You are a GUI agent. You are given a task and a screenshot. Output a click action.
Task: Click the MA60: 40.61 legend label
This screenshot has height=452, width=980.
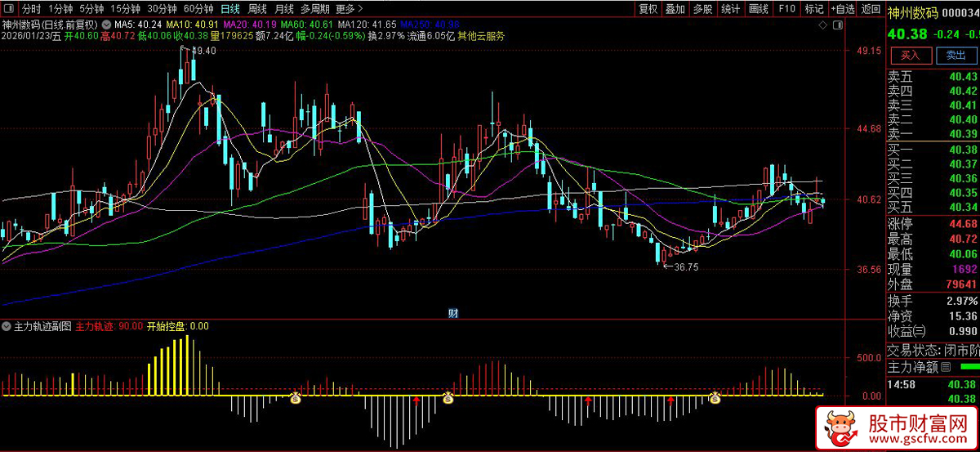coord(306,25)
